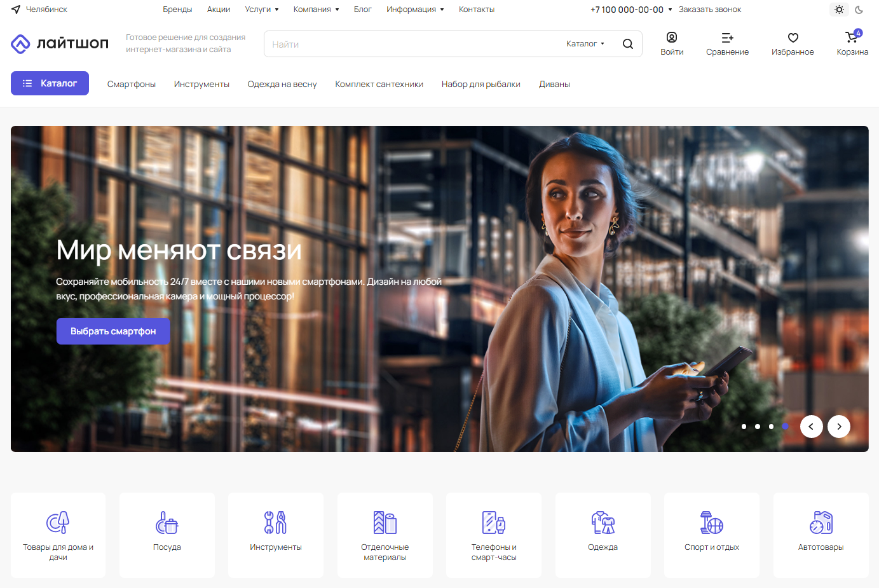The width and height of the screenshot is (879, 588).
Task: Open the Избранное heart icon
Action: tap(793, 38)
